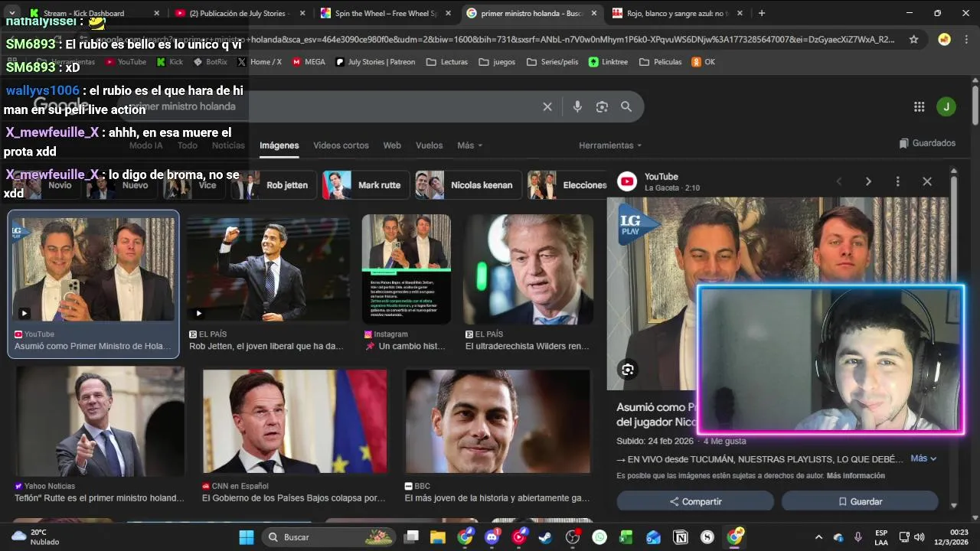Open the Chrome three-dot menu
The height and width of the screenshot is (551, 980).
pos(967,40)
